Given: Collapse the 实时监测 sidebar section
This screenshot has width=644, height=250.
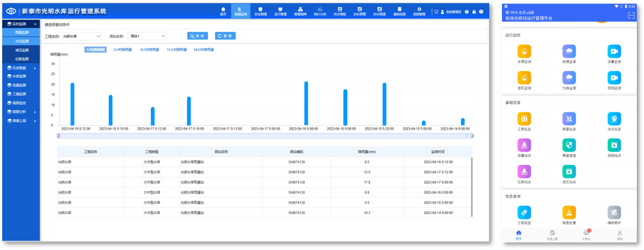Looking at the screenshot, I should coord(20,24).
